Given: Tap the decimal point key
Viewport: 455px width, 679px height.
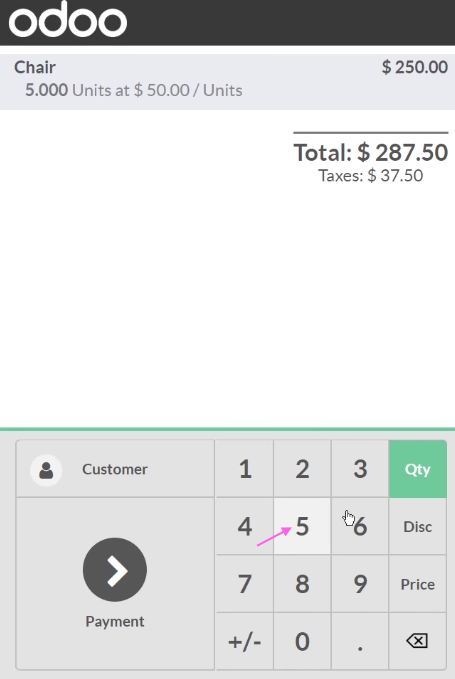Looking at the screenshot, I should [360, 641].
